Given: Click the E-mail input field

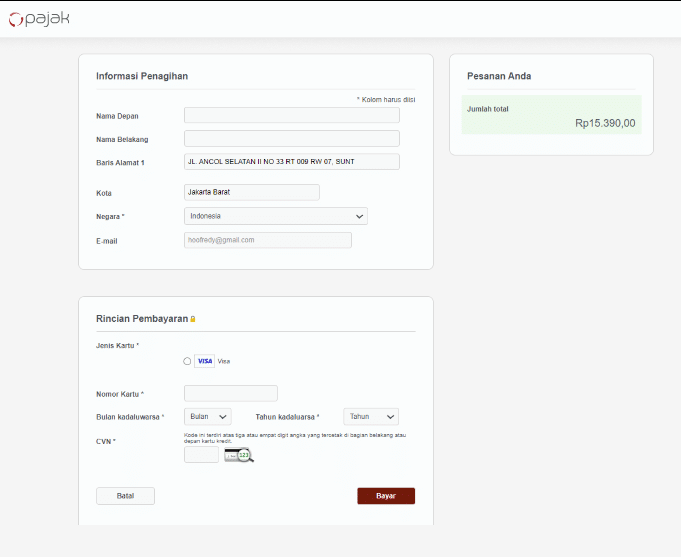Looking at the screenshot, I should point(268,240).
